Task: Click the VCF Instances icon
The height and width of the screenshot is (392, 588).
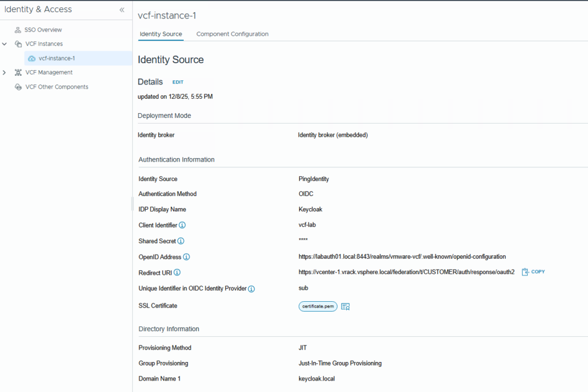Action: tap(18, 44)
